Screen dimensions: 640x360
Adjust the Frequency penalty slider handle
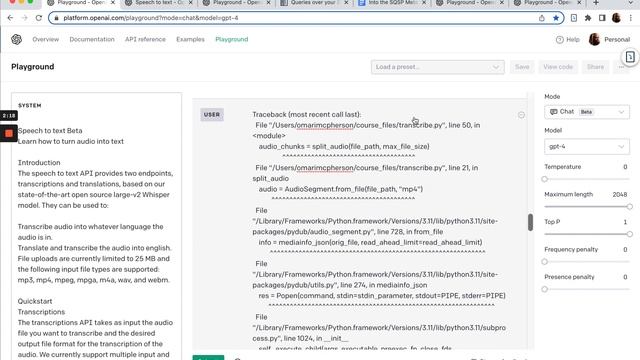pos(544,262)
